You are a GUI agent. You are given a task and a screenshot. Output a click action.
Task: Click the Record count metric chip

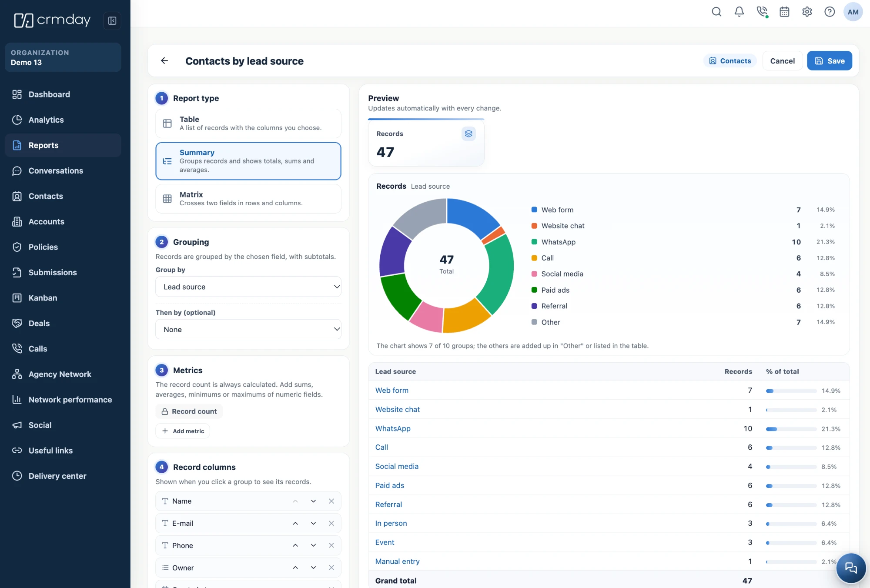pyautogui.click(x=189, y=411)
